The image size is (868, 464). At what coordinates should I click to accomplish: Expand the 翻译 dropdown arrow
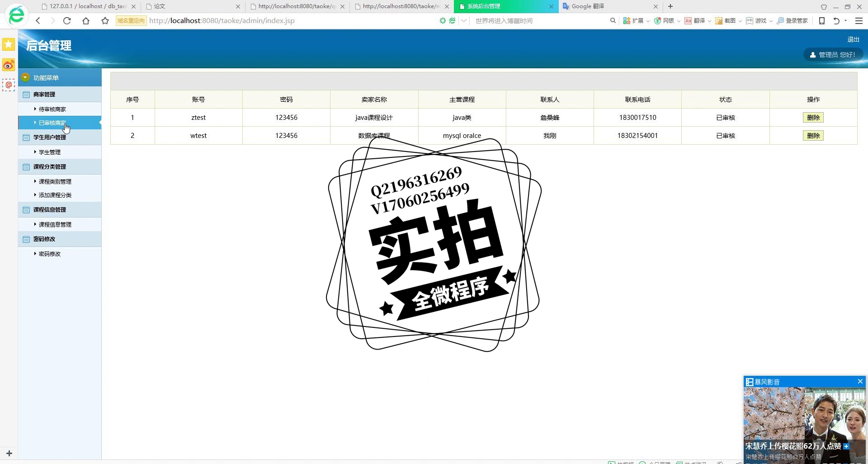pos(709,21)
